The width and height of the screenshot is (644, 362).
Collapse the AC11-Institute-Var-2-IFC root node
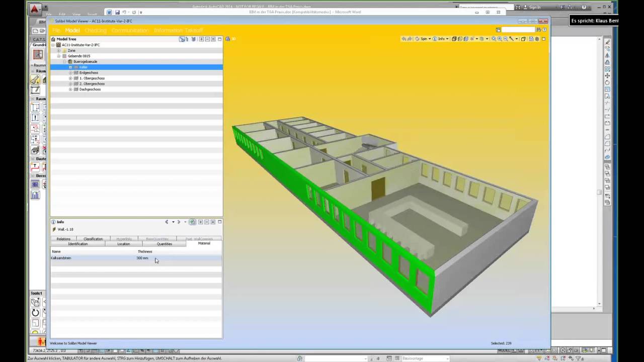53,45
